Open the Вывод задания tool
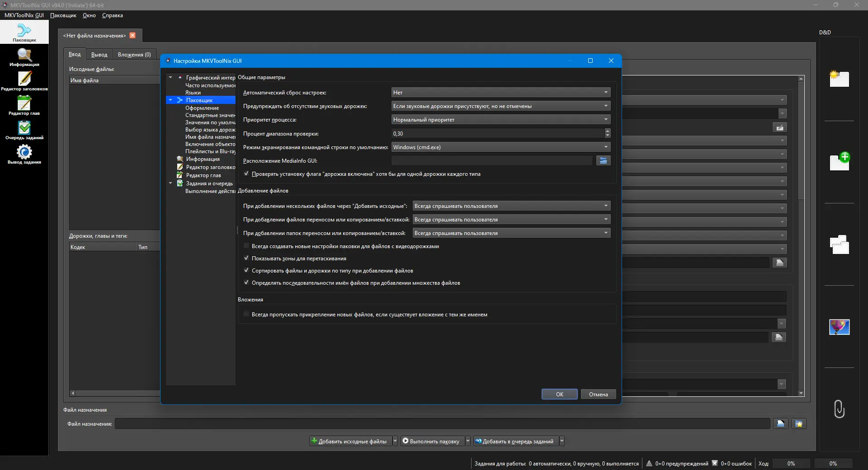 (x=24, y=155)
